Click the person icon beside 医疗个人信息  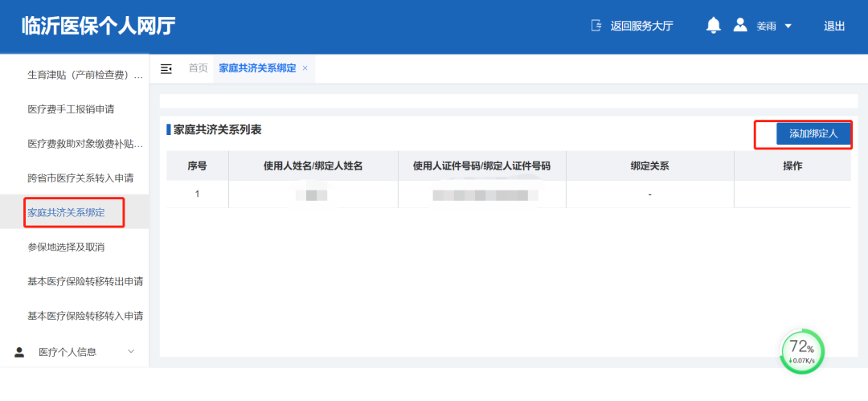tap(19, 351)
